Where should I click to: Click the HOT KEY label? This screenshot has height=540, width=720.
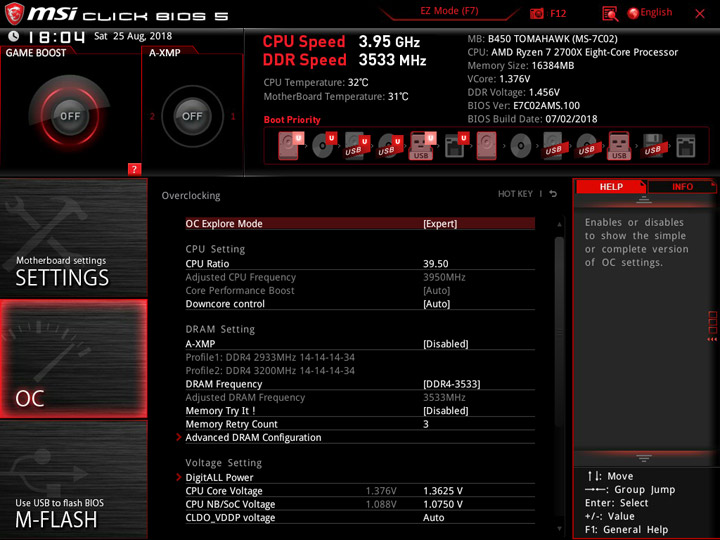515,194
